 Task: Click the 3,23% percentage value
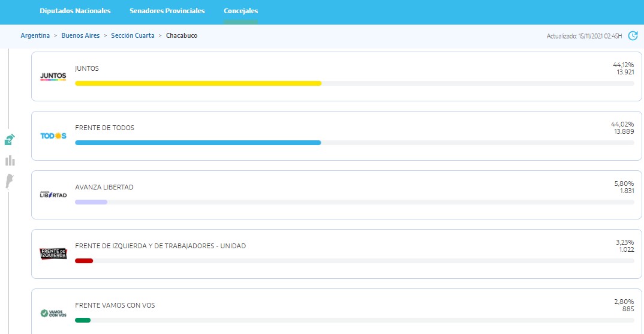click(x=625, y=242)
